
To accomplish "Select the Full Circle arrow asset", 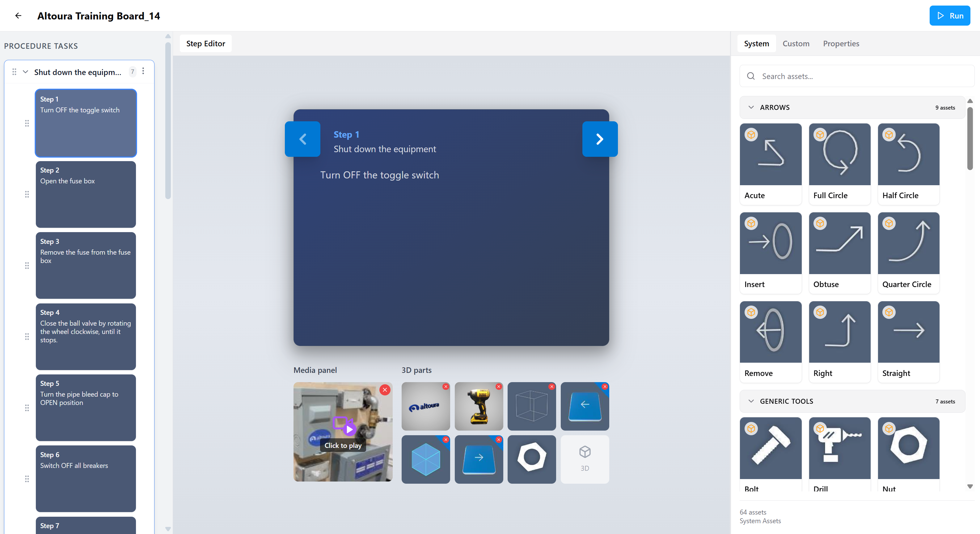I will click(x=839, y=164).
